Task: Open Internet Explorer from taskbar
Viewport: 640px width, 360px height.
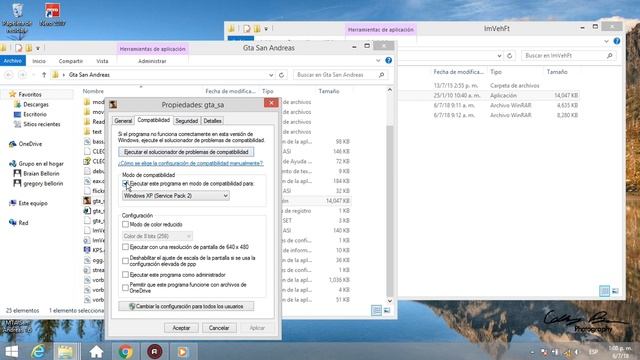Action: pos(38,351)
